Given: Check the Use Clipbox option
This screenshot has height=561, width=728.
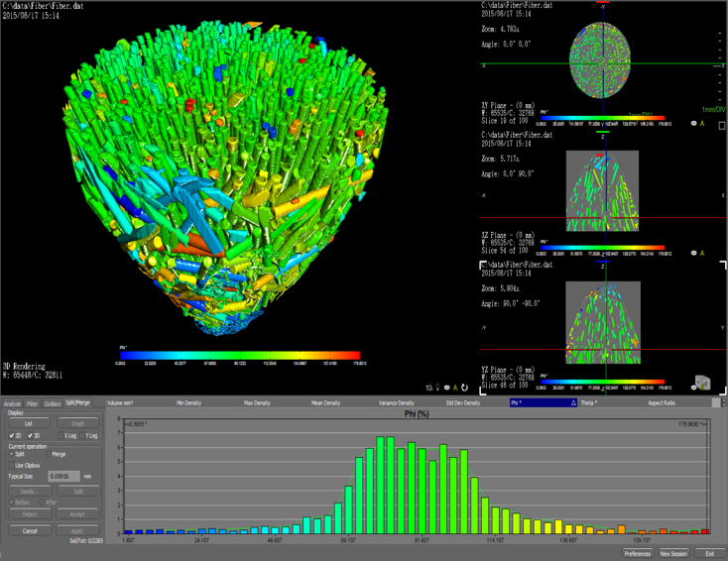Looking at the screenshot, I should coord(12,465).
